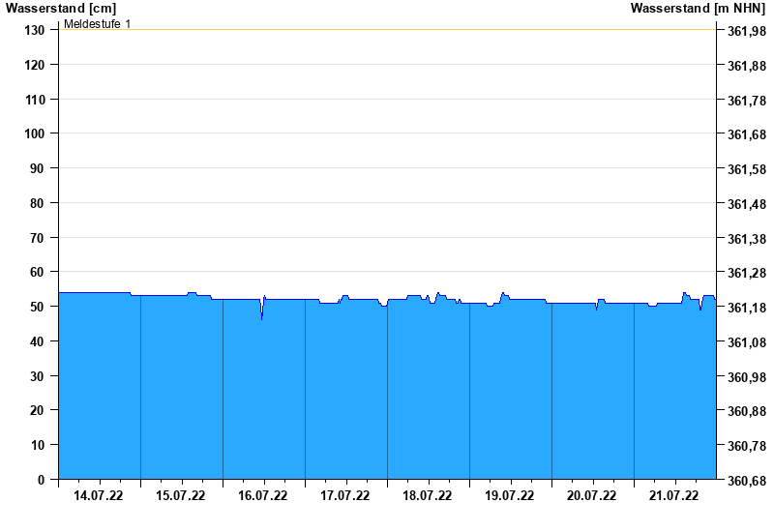
Task: Click the water level dip above 16.07.22
Action: [x=261, y=313]
